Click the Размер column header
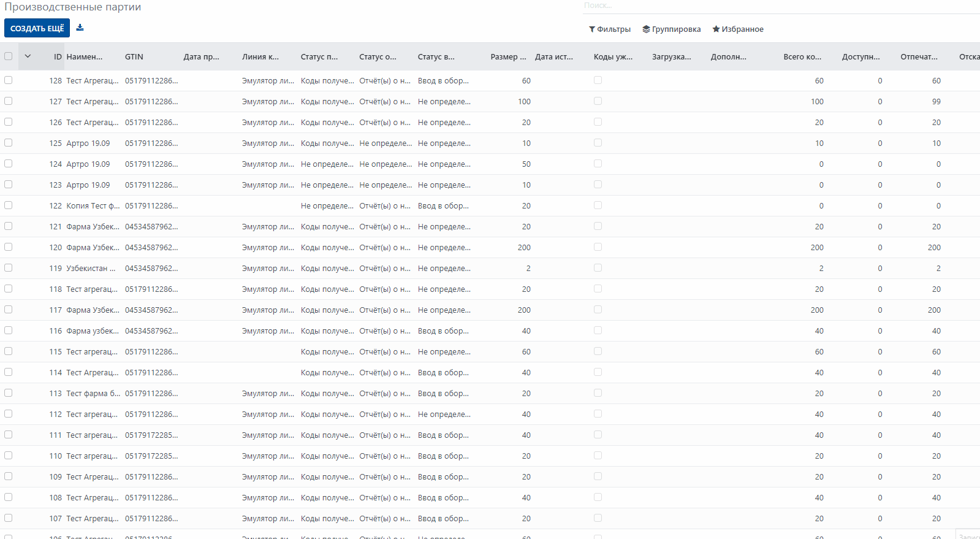This screenshot has height=539, width=980. click(508, 57)
